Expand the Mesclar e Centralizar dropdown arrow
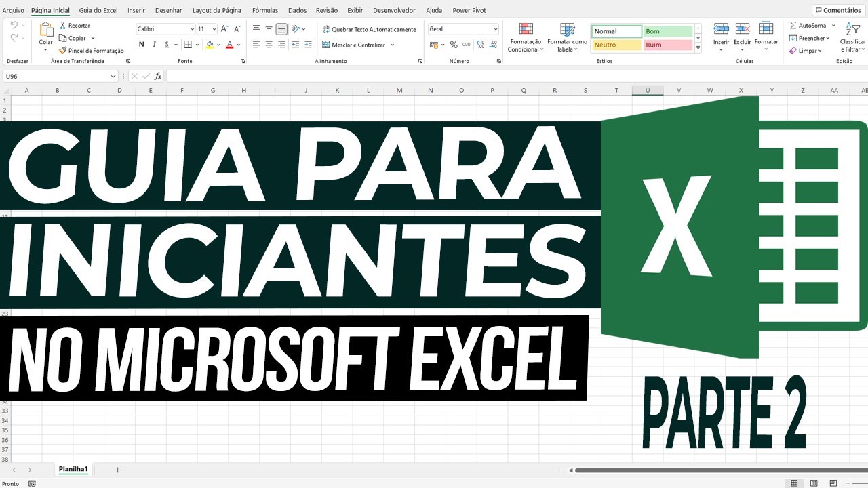Screen dimensions: 868x488 tap(393, 45)
